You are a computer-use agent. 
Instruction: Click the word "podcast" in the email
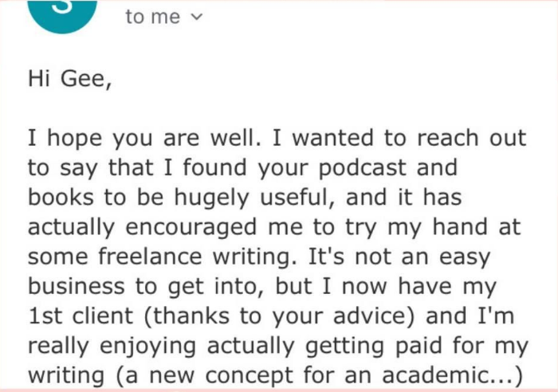(x=362, y=167)
